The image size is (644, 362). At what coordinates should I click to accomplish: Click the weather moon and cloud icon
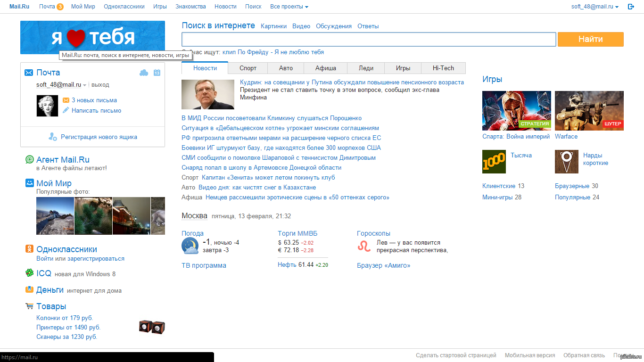click(190, 246)
